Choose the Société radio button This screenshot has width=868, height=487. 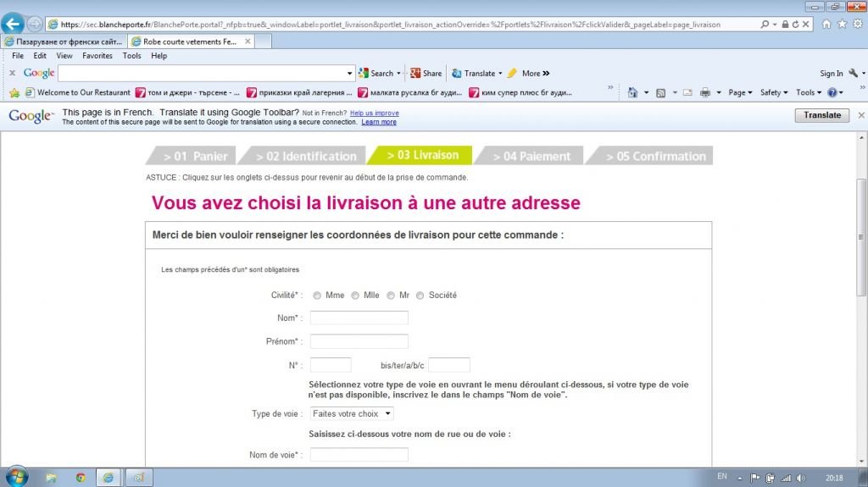[420, 296]
